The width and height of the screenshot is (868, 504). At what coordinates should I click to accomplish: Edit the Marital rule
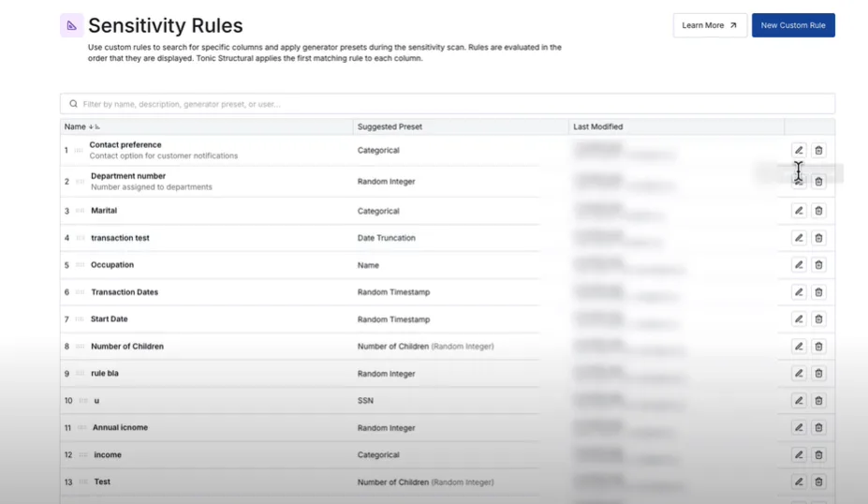(799, 211)
